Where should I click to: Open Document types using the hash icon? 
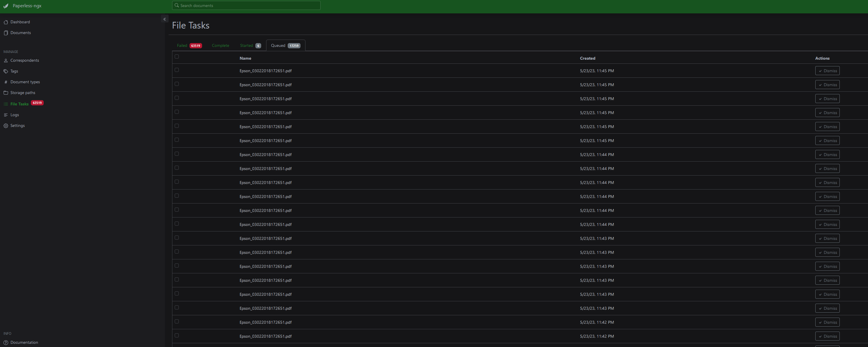point(6,82)
